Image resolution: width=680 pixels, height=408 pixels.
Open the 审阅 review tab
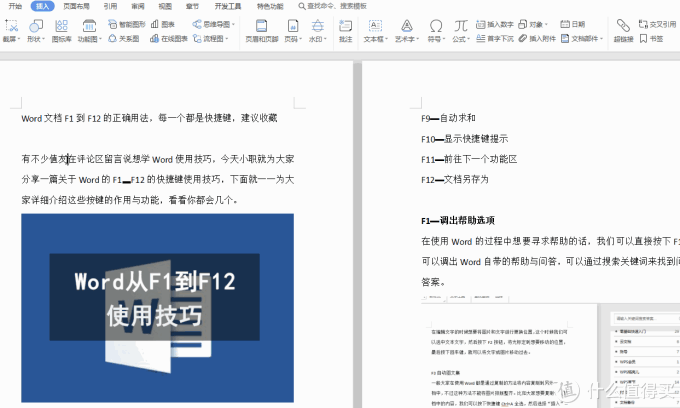pos(138,6)
